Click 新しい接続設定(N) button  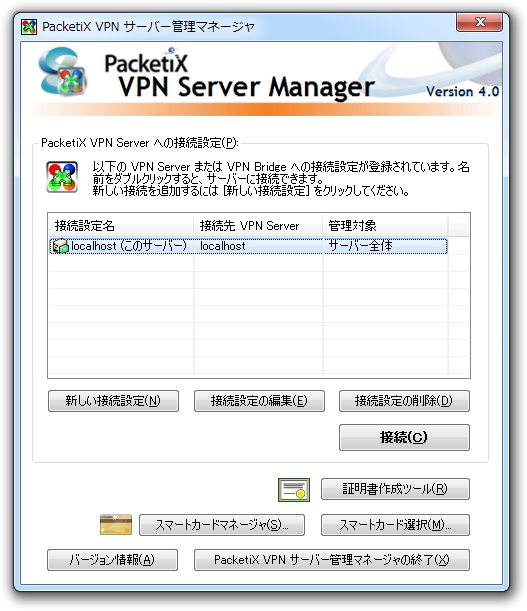click(113, 401)
